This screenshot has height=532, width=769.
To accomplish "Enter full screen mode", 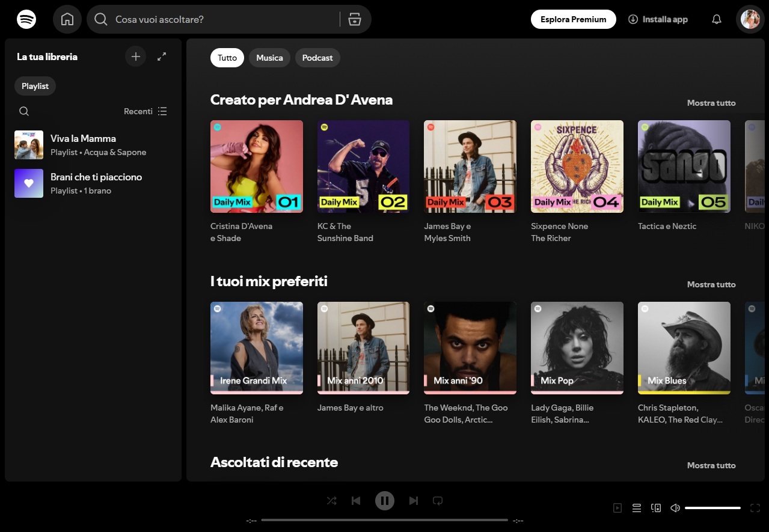I will (x=755, y=508).
